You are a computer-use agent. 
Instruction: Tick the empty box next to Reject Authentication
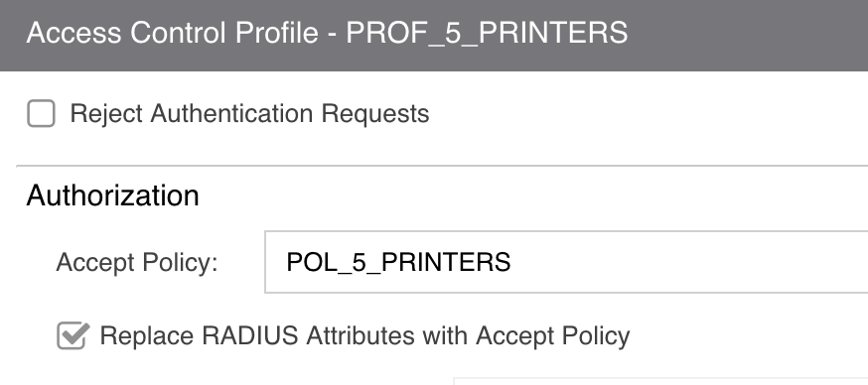41,113
